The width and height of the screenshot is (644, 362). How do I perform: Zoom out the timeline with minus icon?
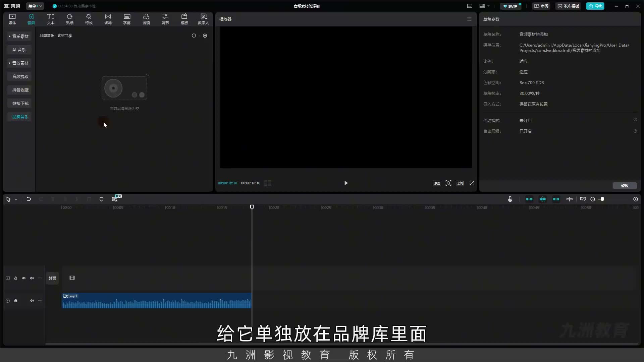593,199
